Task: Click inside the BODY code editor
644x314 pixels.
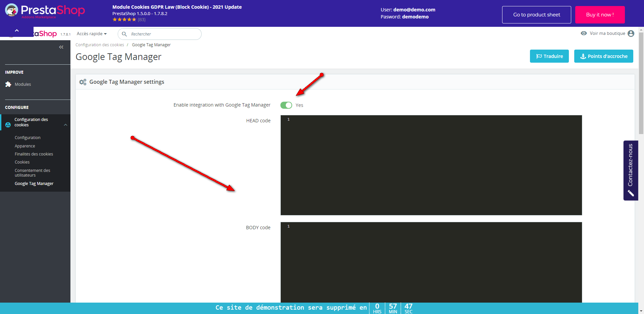Action: point(431,262)
